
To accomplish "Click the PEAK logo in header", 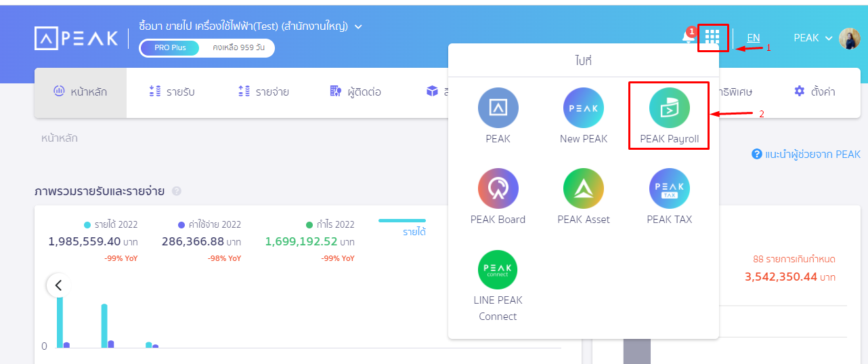I will click(x=77, y=38).
